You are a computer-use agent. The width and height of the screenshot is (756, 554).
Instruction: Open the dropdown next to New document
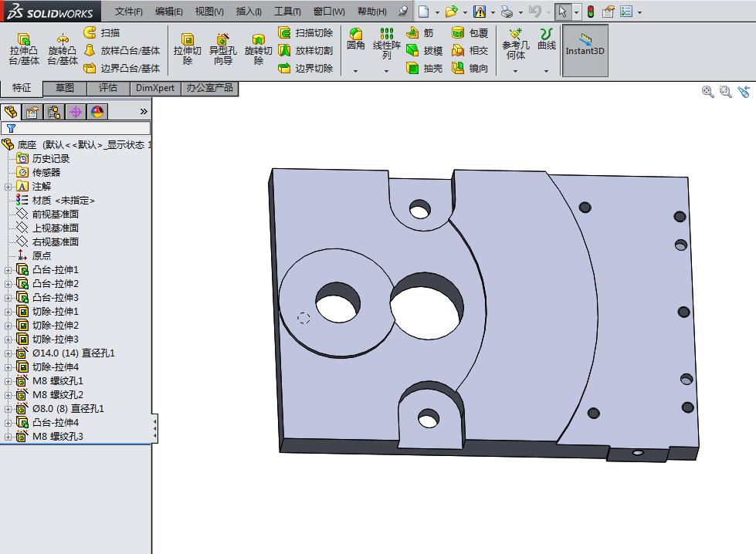point(437,12)
